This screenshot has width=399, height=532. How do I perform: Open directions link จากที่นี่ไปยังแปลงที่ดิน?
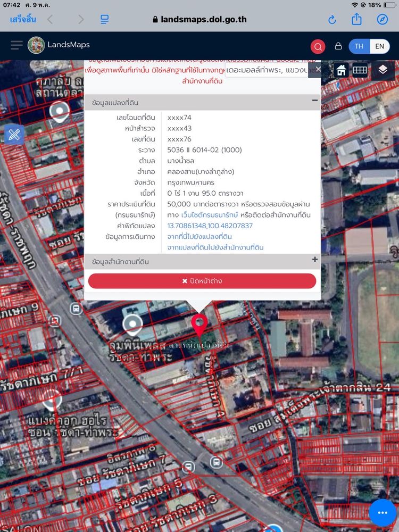199,237
